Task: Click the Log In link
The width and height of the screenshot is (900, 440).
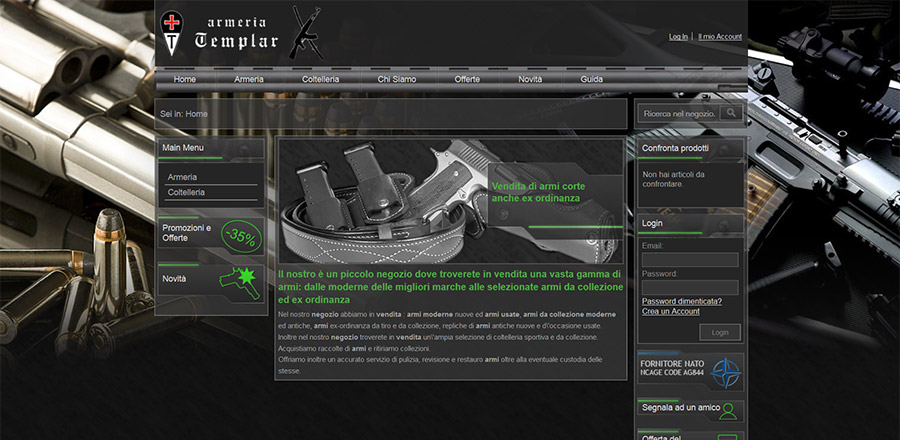Action: (x=678, y=37)
